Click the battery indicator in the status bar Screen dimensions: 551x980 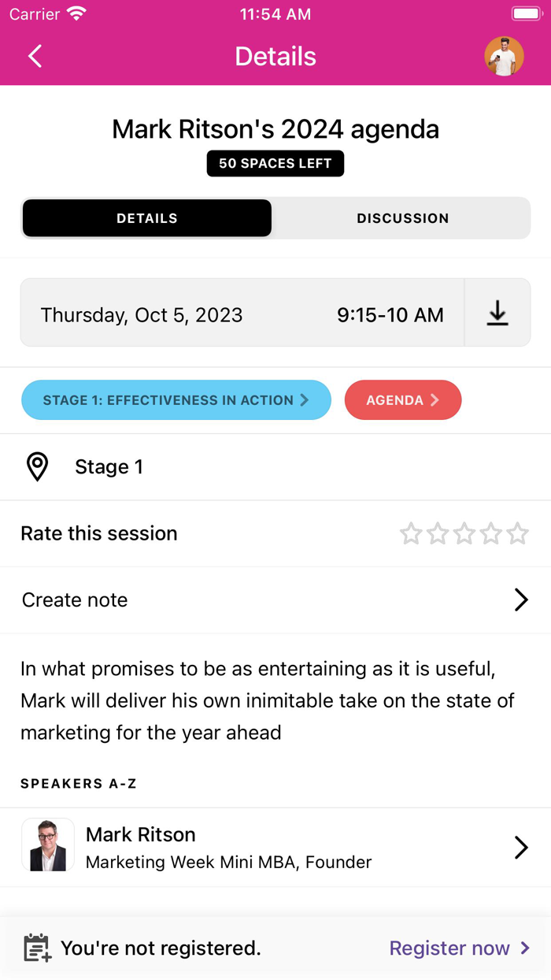(526, 13)
